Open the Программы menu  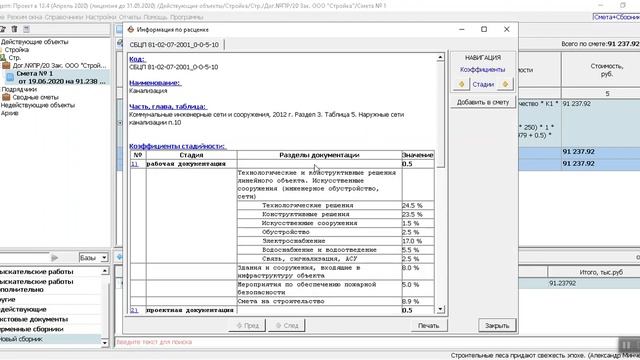[187, 17]
